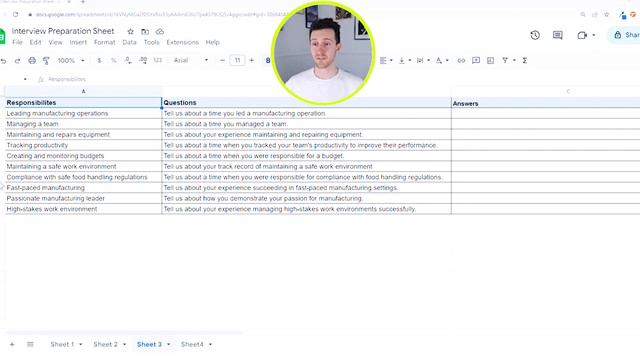
Task: Open the Extensions menu
Action: 182,42
